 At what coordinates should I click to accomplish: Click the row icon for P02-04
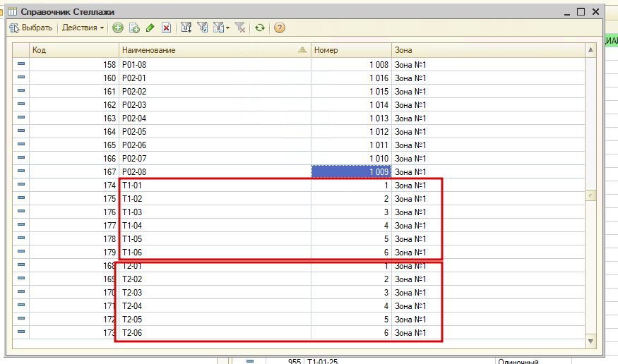(x=21, y=117)
